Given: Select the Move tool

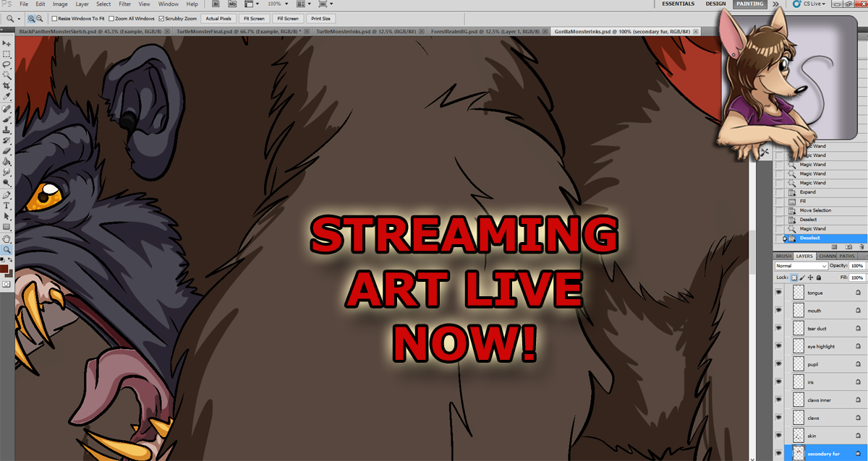Looking at the screenshot, I should (x=7, y=43).
